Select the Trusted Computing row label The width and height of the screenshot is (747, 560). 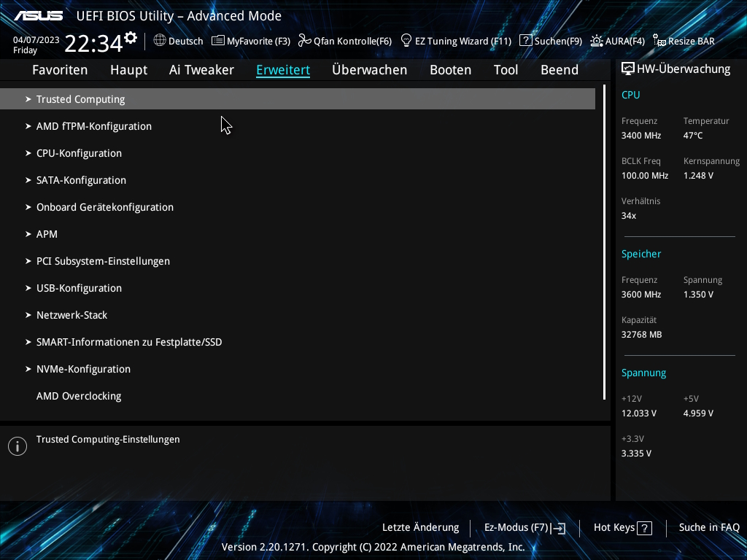click(x=80, y=99)
